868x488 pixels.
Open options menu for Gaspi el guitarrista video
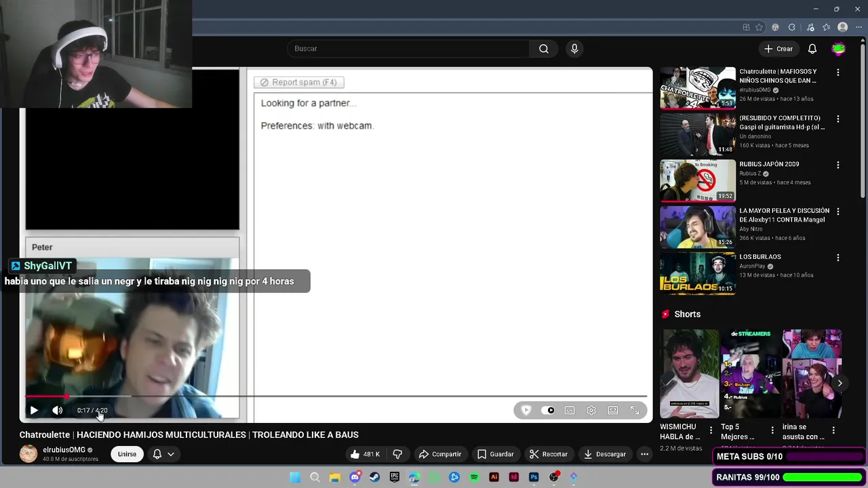pos(838,119)
